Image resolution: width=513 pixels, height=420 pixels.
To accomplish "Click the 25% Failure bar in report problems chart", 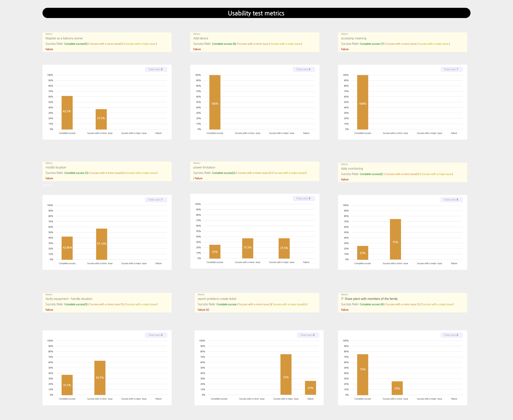I will tap(310, 388).
